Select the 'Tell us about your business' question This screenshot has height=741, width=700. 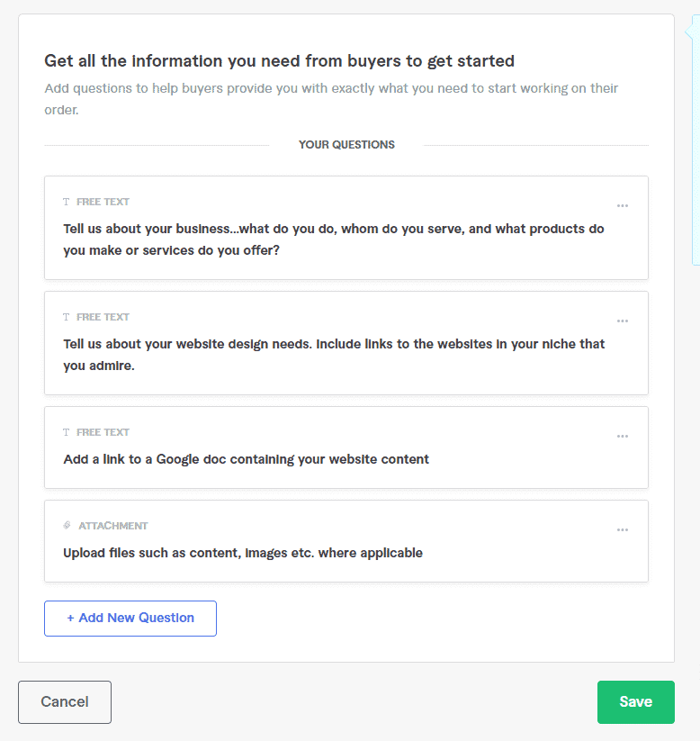[x=346, y=228]
